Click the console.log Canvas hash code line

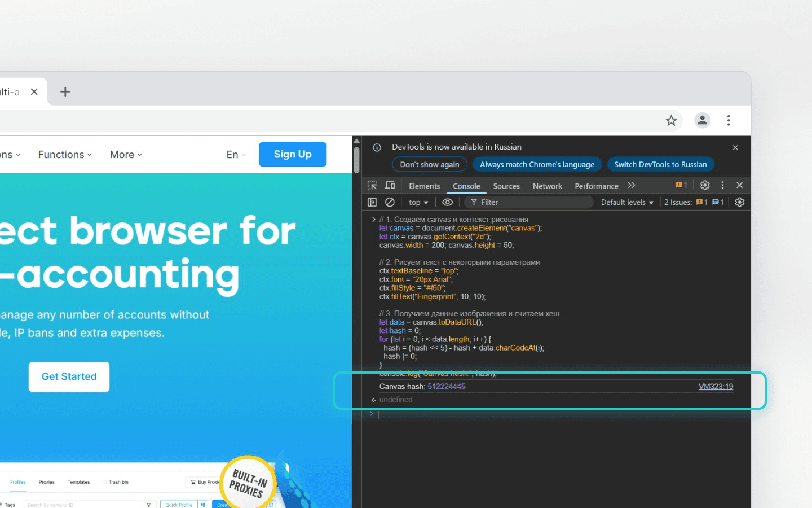point(438,374)
